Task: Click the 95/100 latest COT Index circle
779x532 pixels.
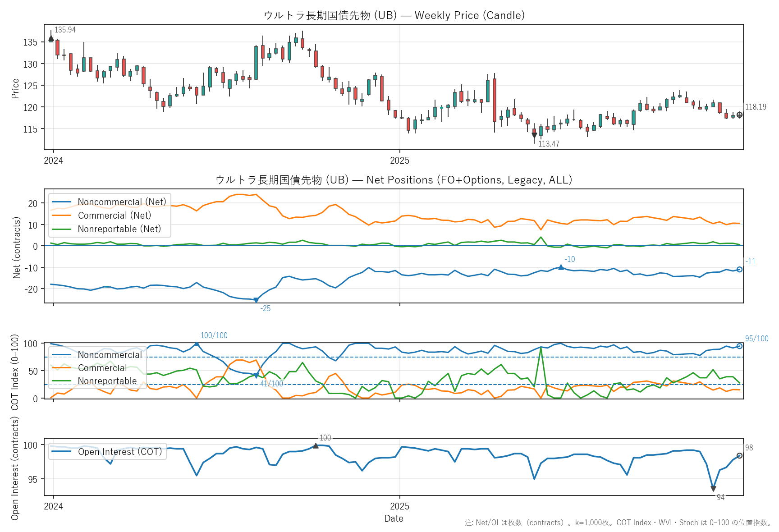Action: coord(739,346)
